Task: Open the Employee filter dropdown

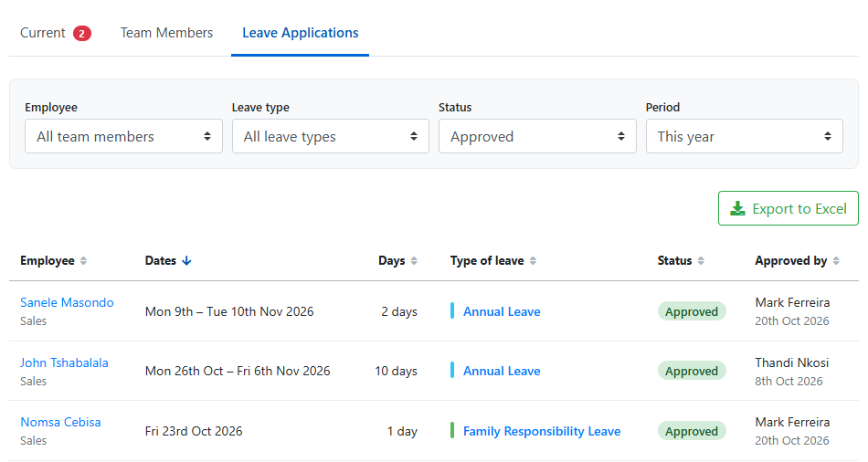Action: coord(123,136)
